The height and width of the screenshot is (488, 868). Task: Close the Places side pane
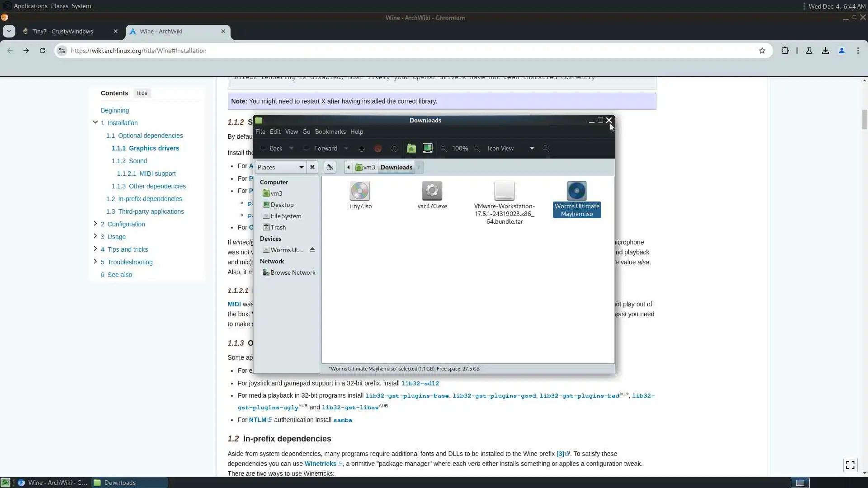point(312,167)
